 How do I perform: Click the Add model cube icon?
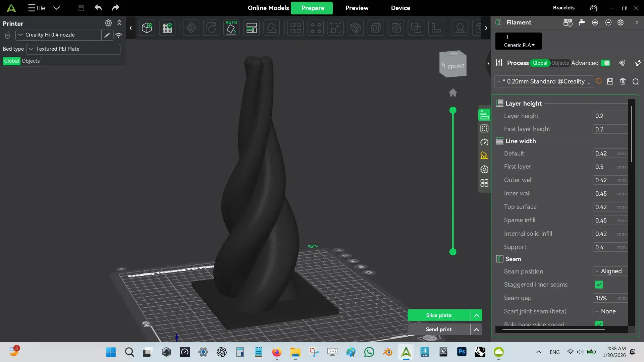[147, 28]
